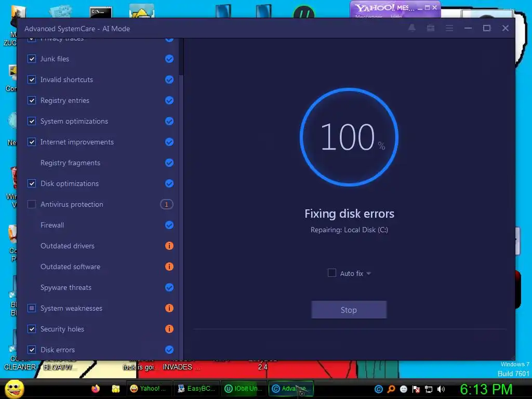Open the Action Center flag tray icon
The height and width of the screenshot is (399, 532).
click(416, 389)
